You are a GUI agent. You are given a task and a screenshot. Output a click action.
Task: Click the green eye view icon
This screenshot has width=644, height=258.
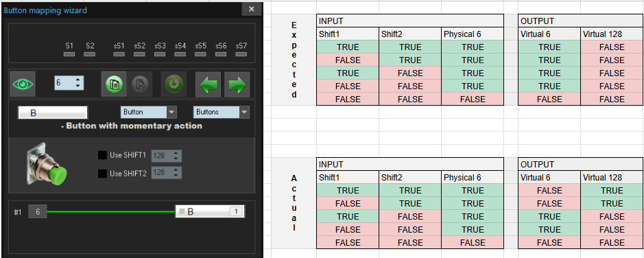click(x=23, y=84)
